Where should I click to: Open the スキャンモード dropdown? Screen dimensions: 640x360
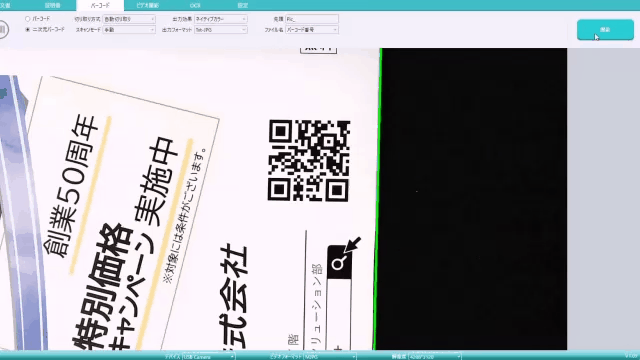[129, 30]
